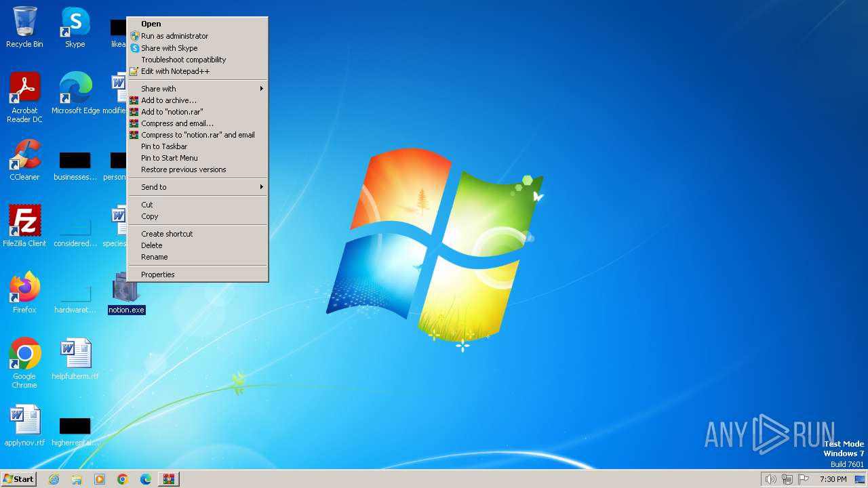This screenshot has height=488, width=868.
Task: Select the Firefox desktop shortcut
Action: click(24, 293)
